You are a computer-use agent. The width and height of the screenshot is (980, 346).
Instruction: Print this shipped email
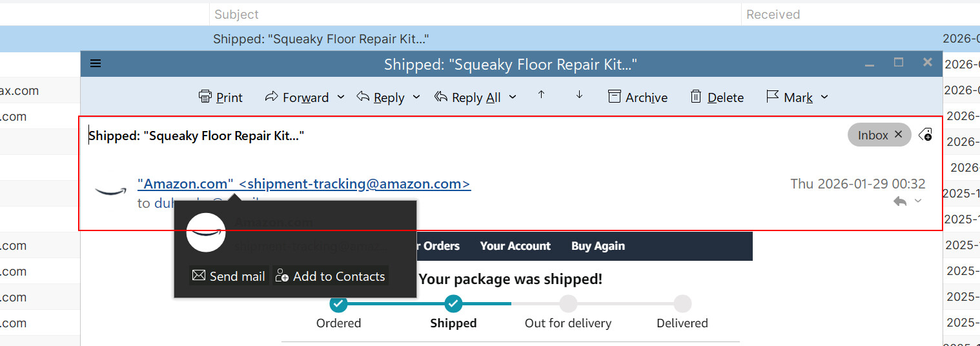[x=221, y=97]
